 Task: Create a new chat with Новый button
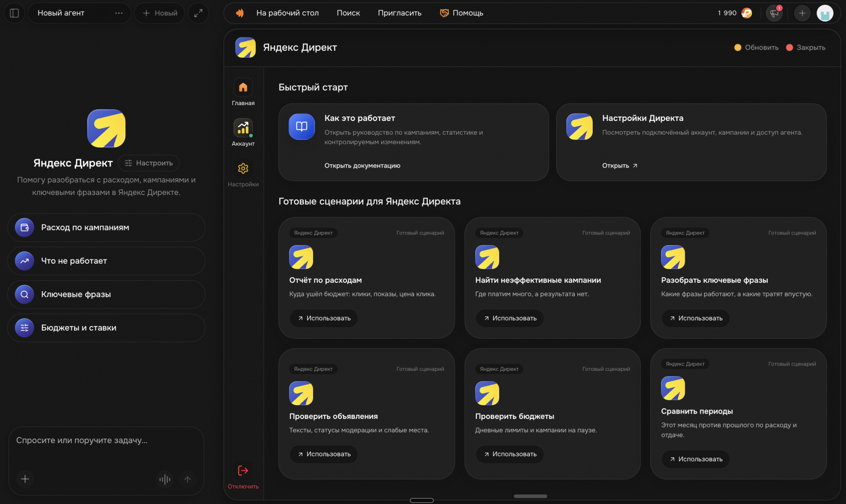click(x=160, y=13)
